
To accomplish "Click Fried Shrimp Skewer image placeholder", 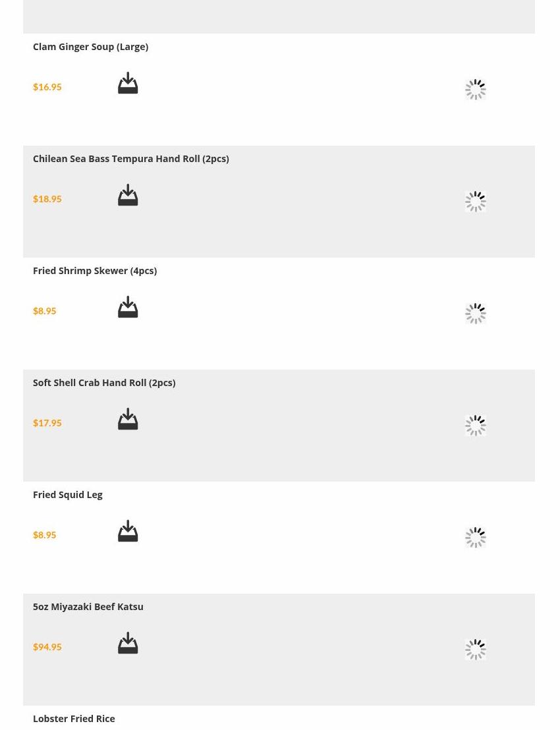I will pyautogui.click(x=475, y=314).
